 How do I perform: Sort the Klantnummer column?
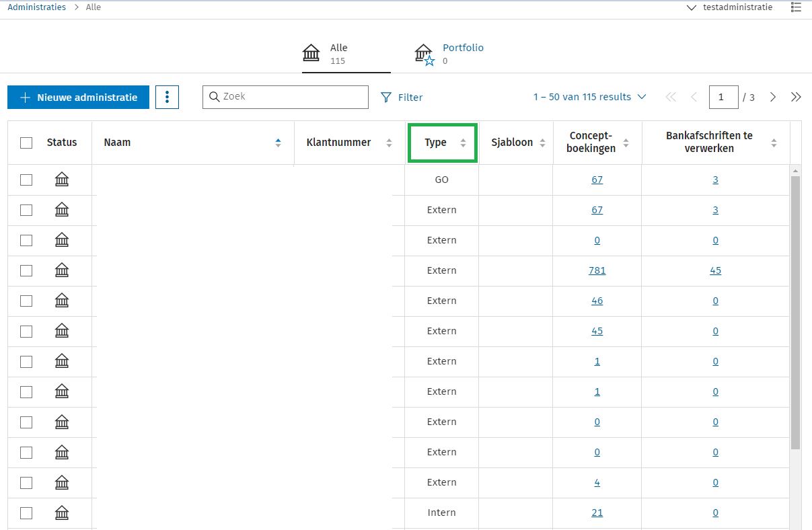coord(389,143)
